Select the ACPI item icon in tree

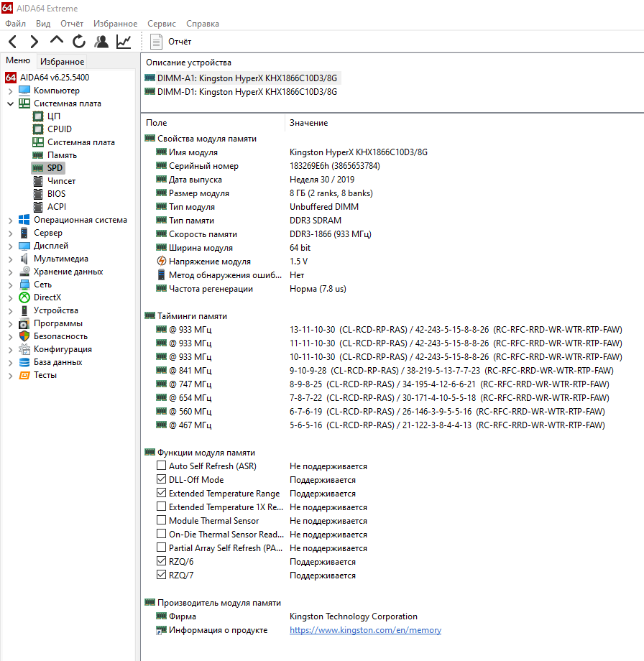[x=38, y=207]
